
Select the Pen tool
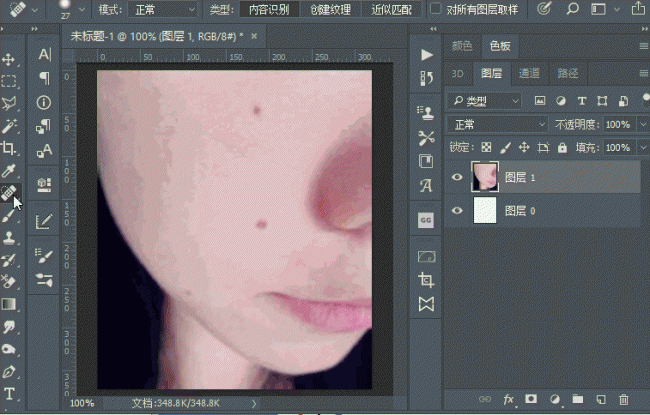click(x=9, y=371)
